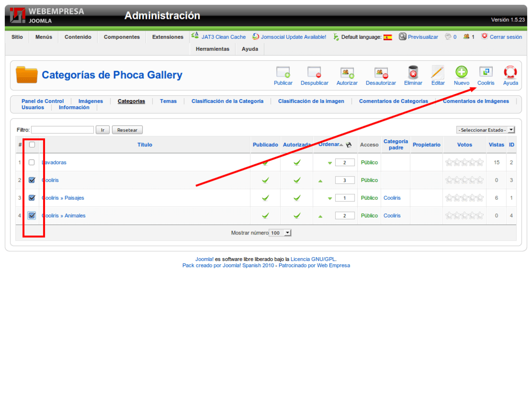Image resolution: width=532 pixels, height=408 pixels.
Task: Click the Resetear button
Action: pyautogui.click(x=127, y=130)
